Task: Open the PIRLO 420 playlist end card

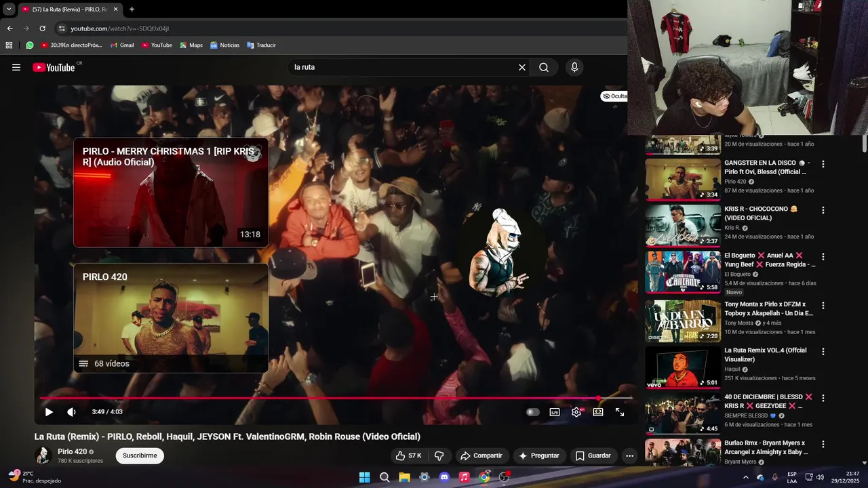Action: tap(171, 318)
